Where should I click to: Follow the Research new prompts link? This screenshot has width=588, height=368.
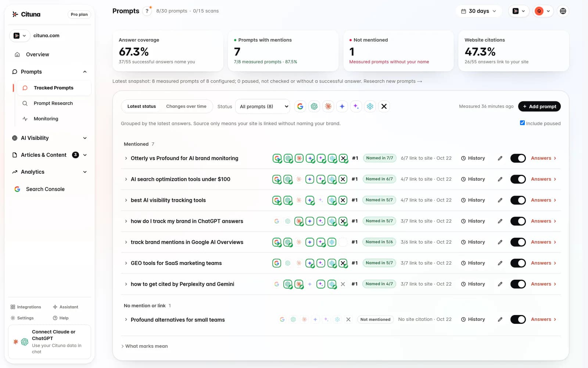point(392,81)
